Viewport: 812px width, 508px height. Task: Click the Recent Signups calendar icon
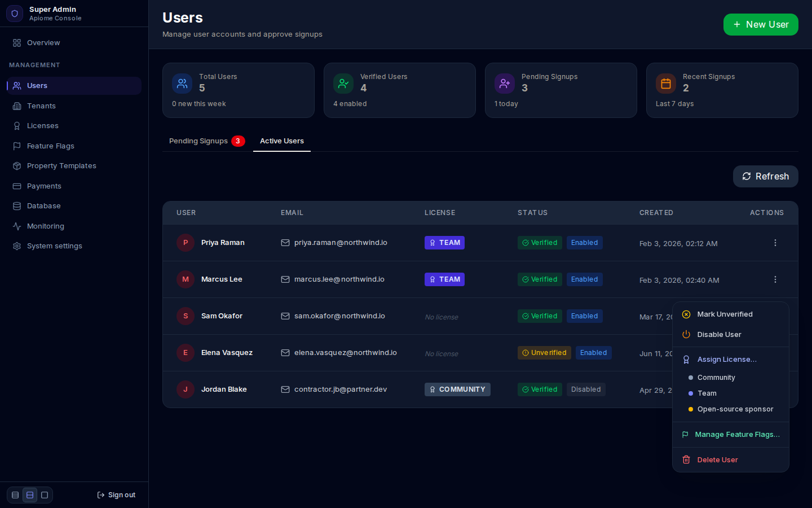click(666, 84)
